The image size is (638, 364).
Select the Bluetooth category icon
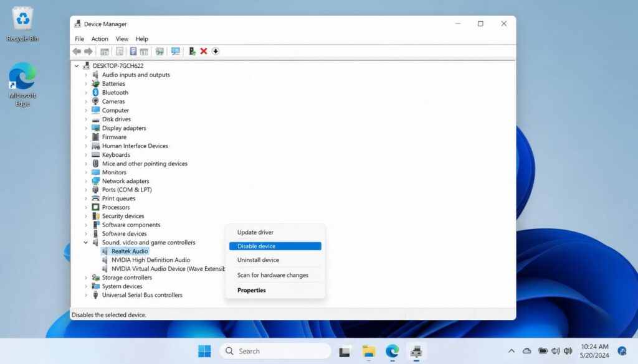(x=95, y=93)
